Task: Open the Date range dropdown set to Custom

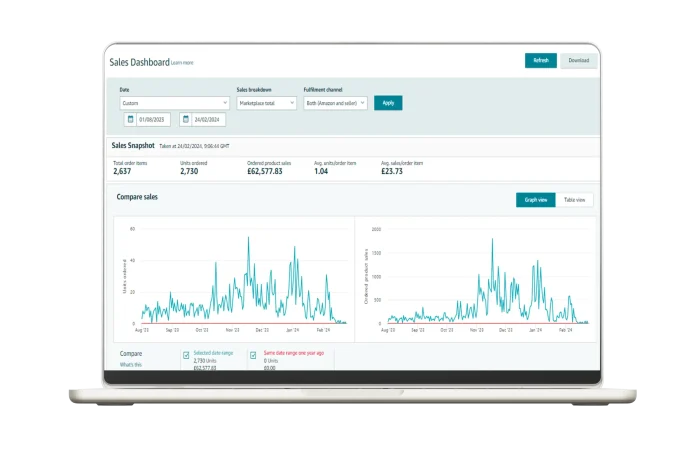Action: 174,103
